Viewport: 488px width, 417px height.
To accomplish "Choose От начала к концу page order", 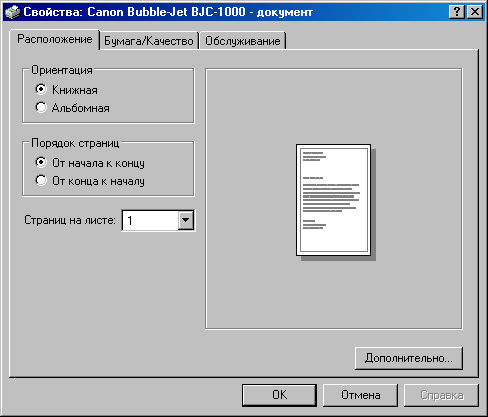I will coord(90,163).
